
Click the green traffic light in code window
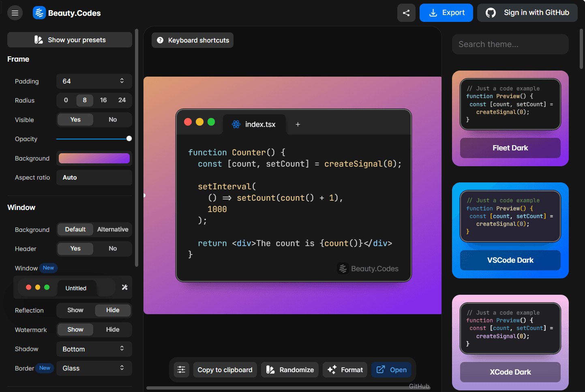pyautogui.click(x=211, y=122)
